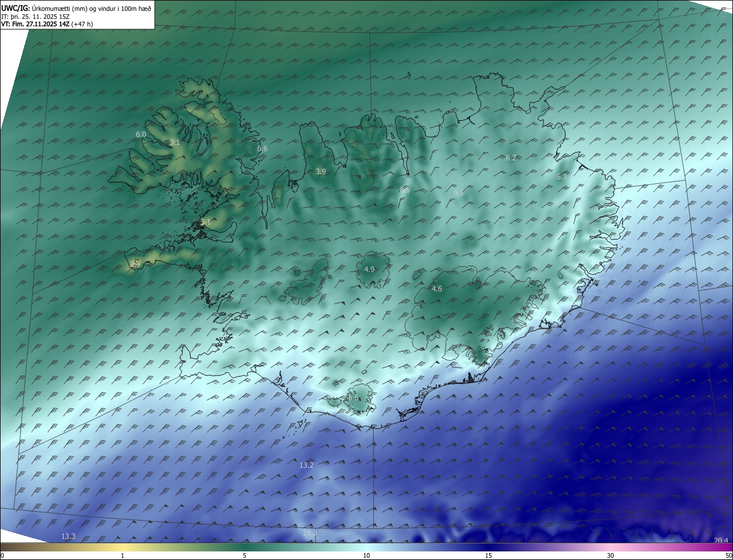Click the 11.3 value above the color scale
This screenshot has height=560, width=733.
310,533
